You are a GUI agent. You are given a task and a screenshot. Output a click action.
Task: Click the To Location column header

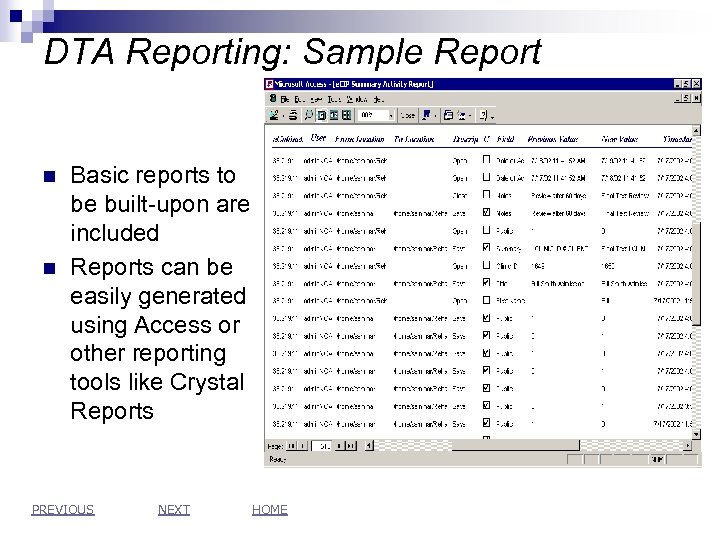tap(414, 139)
